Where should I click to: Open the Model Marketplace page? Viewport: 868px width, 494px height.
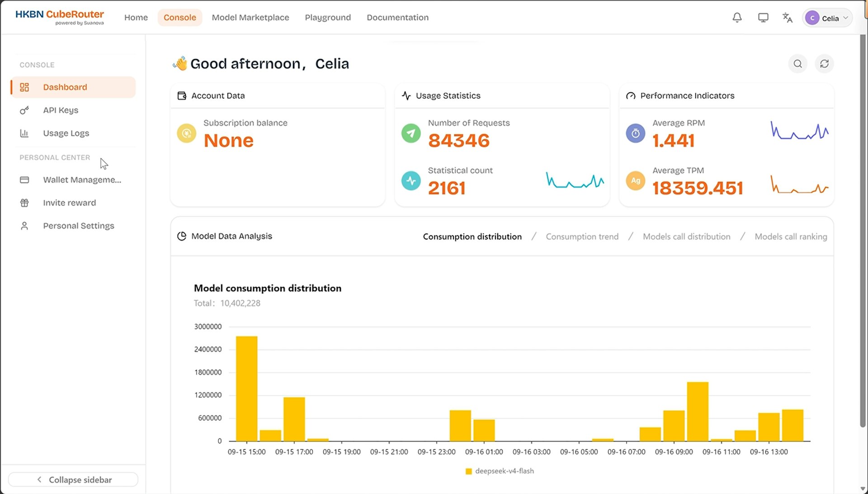point(250,18)
